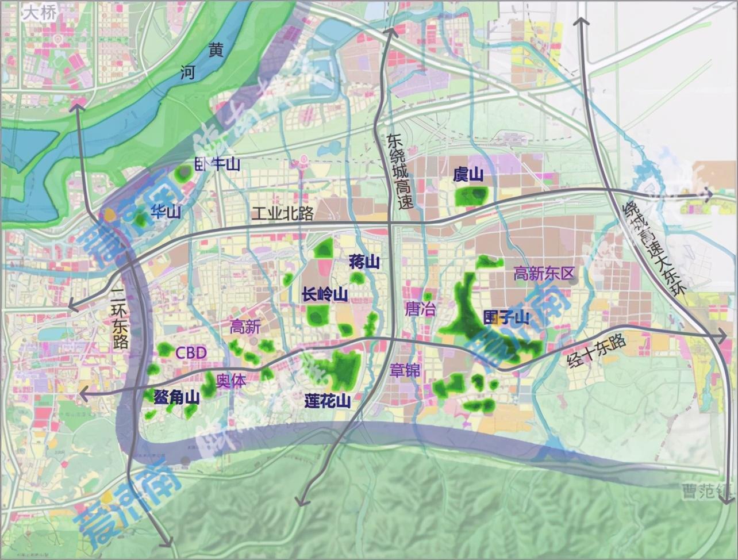Select the 蒋山 label
The image size is (738, 560).
click(x=365, y=263)
